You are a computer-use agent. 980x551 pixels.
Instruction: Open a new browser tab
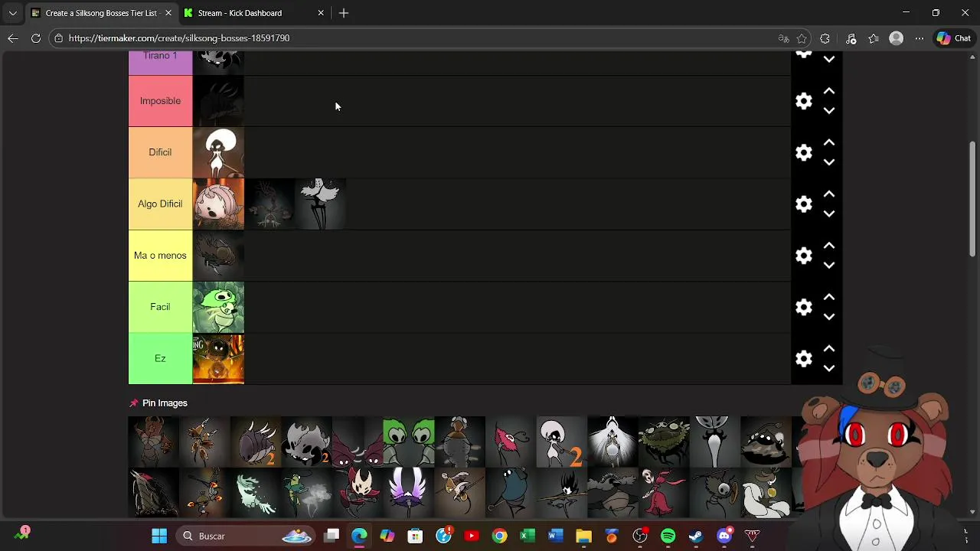click(344, 13)
